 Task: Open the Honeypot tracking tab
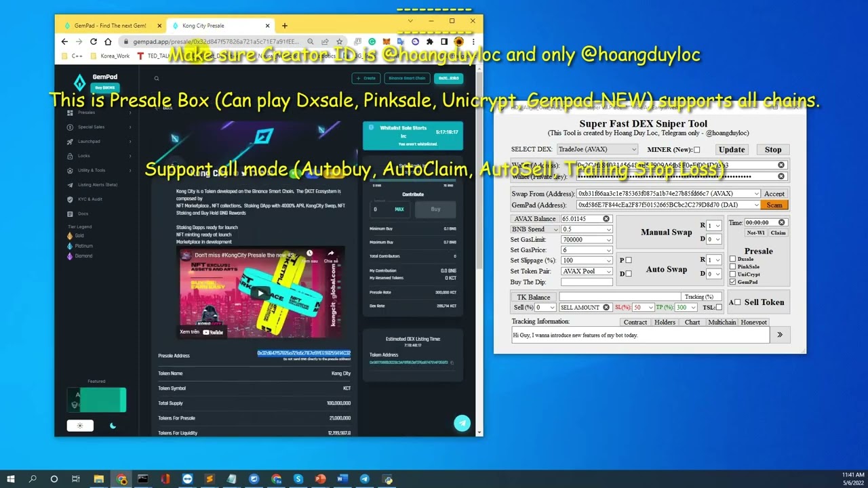tap(754, 322)
